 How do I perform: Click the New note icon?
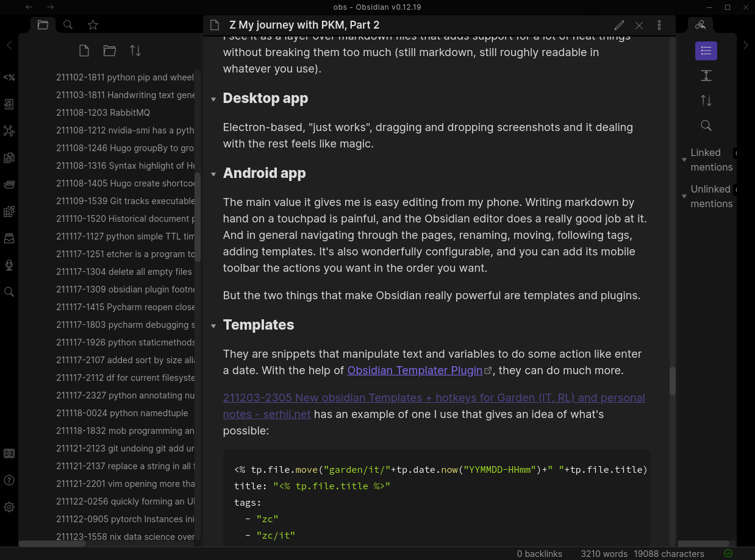click(x=84, y=51)
